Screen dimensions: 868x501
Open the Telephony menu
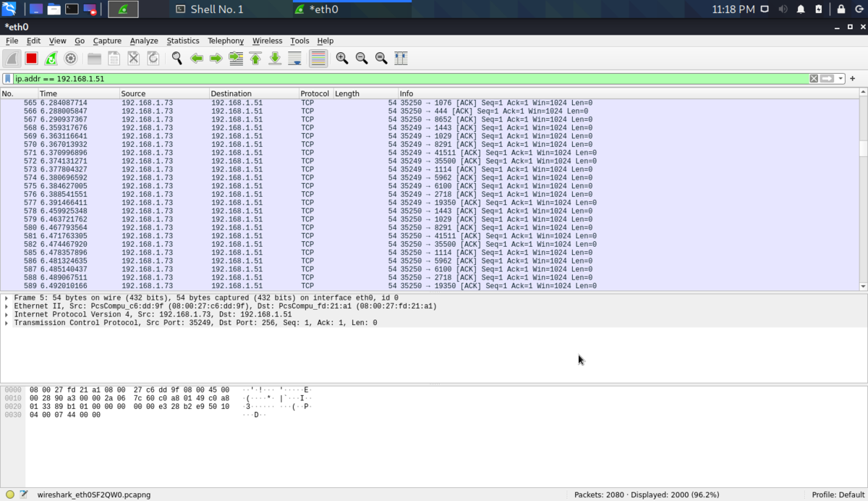pyautogui.click(x=226, y=41)
